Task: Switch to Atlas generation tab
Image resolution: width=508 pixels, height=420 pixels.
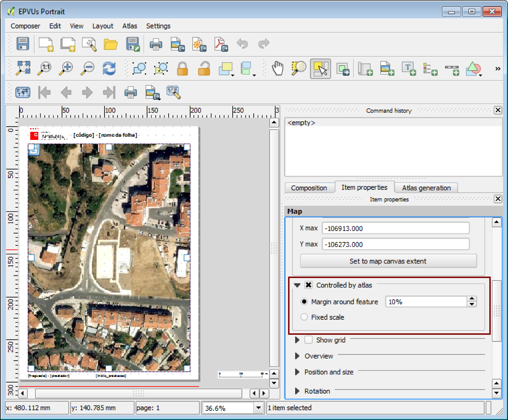Action: pos(426,188)
